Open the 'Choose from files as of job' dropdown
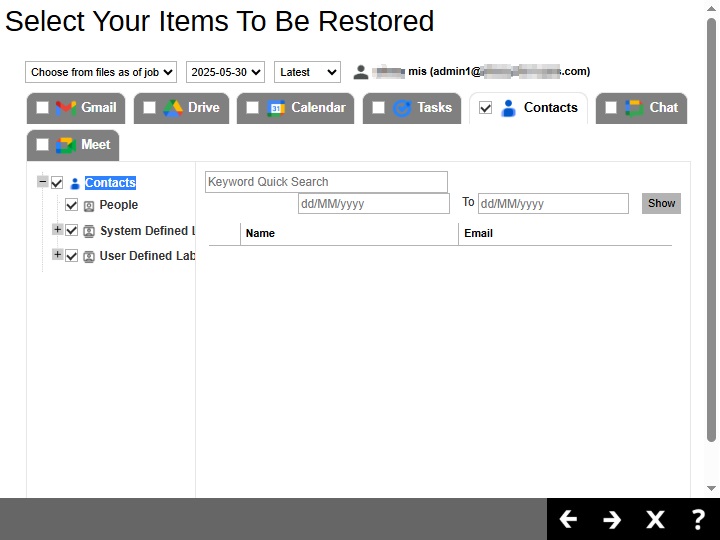The width and height of the screenshot is (720, 540). point(101,72)
